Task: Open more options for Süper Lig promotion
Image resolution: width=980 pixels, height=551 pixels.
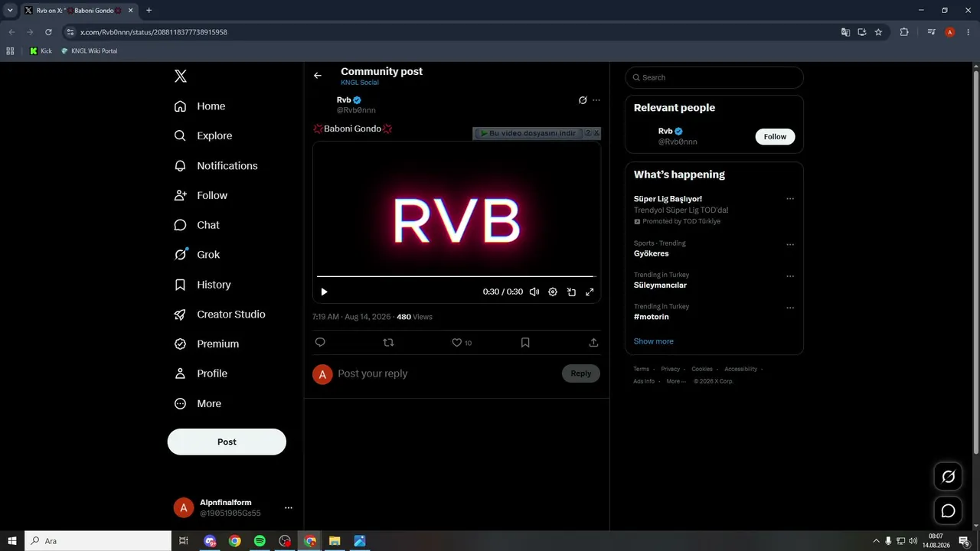Action: coord(790,199)
